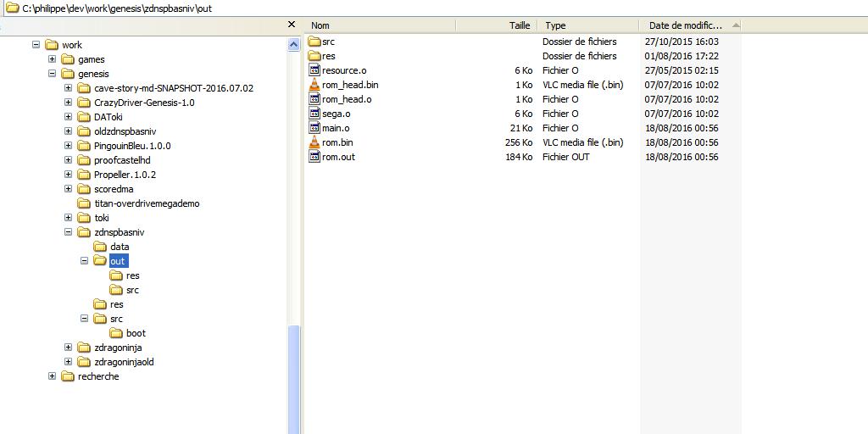This screenshot has width=868, height=434.
Task: Collapse the out folder in tree
Action: (x=85, y=261)
